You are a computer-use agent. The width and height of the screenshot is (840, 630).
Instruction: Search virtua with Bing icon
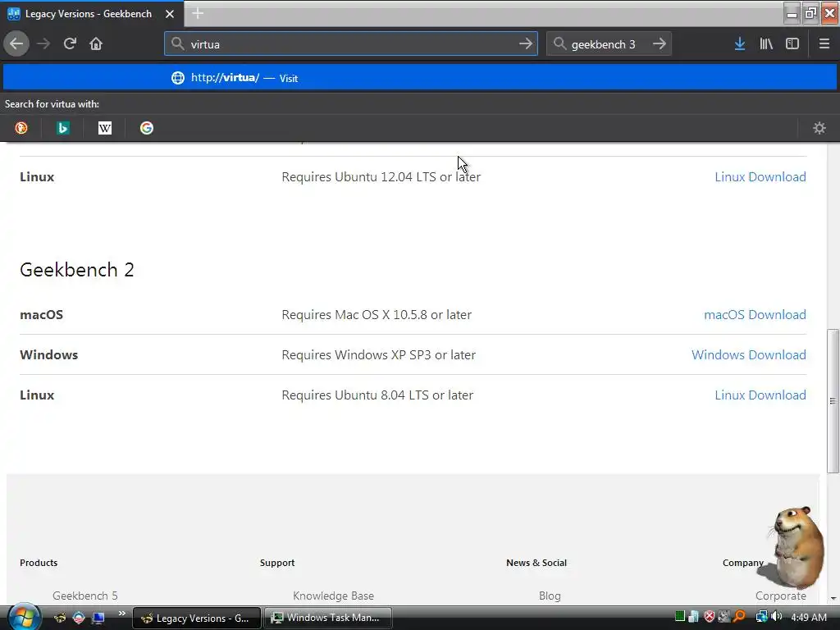pyautogui.click(x=63, y=128)
